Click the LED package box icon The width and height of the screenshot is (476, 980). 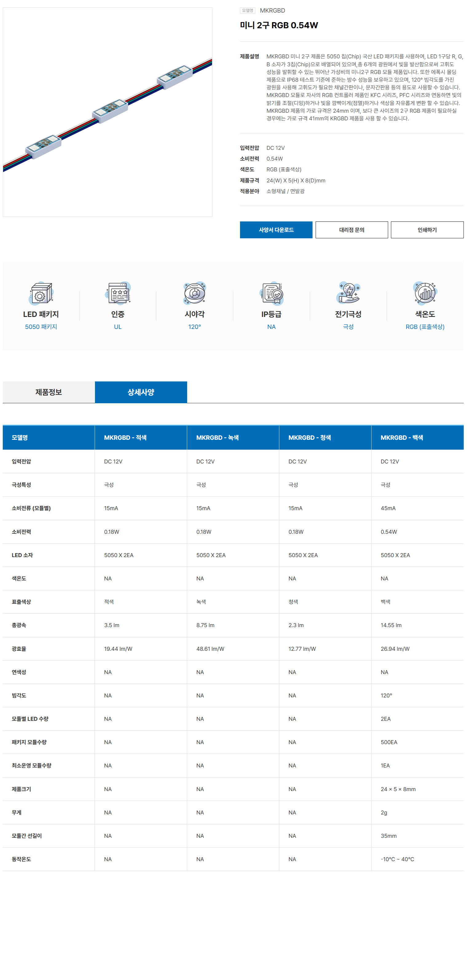(41, 293)
